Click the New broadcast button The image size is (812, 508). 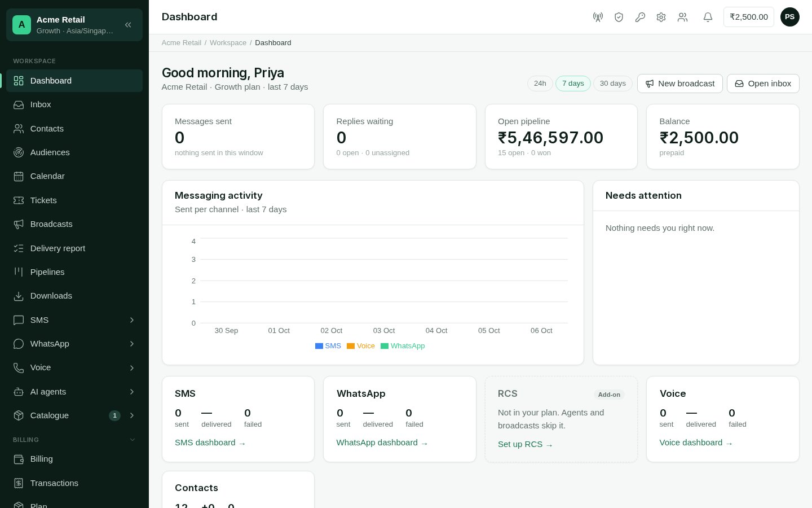point(680,84)
